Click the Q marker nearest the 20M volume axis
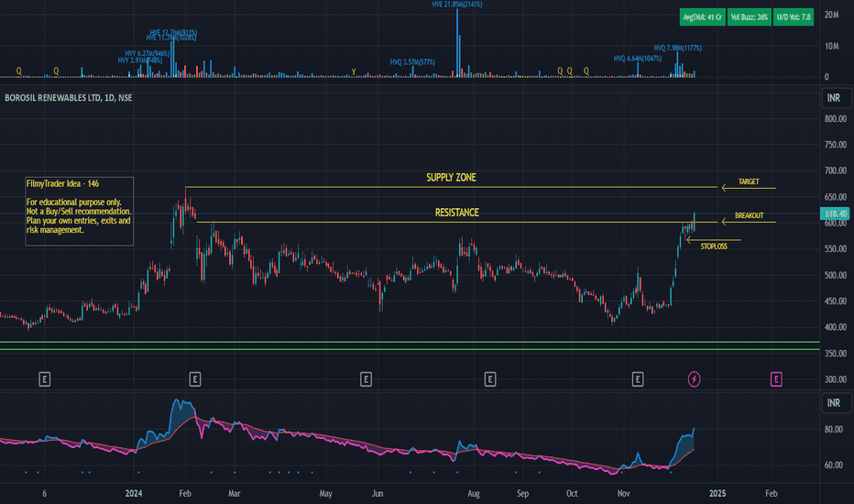The width and height of the screenshot is (854, 504). 586,71
